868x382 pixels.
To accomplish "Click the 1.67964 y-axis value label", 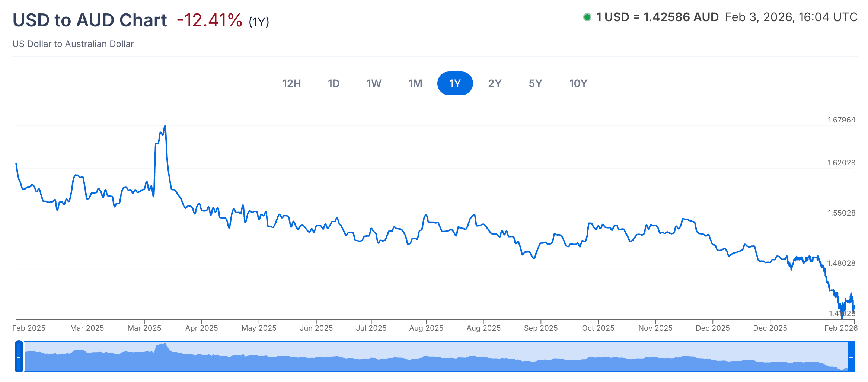I will coord(841,120).
